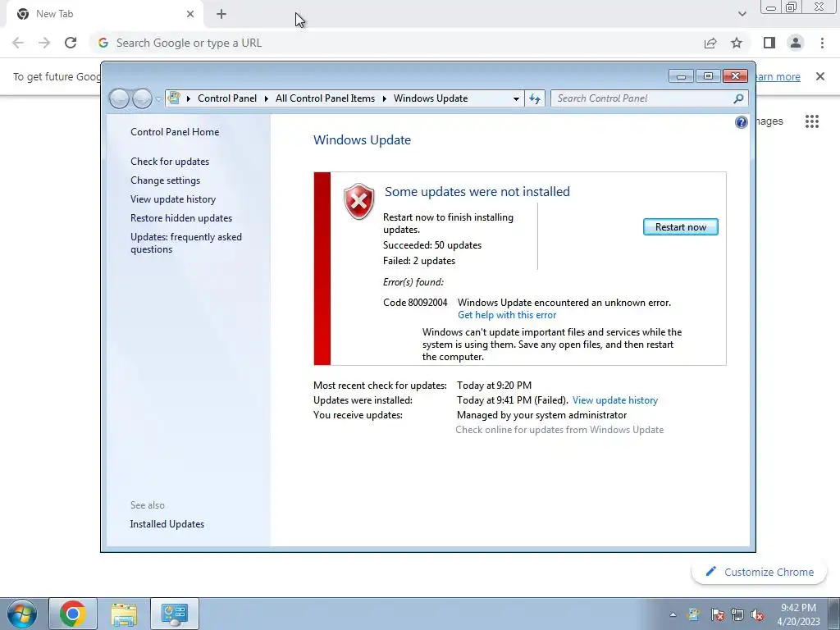Close the Windows Update window
Viewport: 840px width, 630px height.
[x=735, y=76]
